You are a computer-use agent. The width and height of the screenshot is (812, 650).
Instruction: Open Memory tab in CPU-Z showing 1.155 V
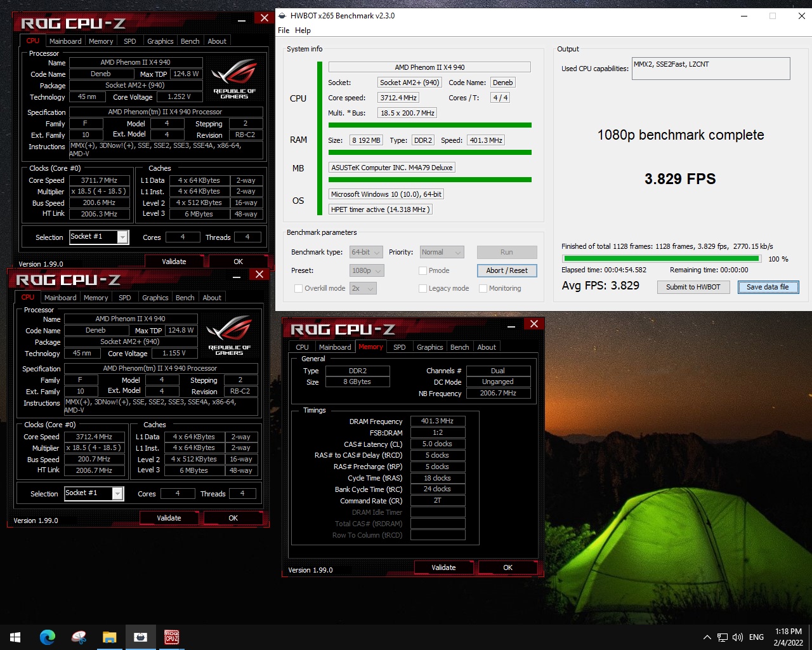pos(96,298)
